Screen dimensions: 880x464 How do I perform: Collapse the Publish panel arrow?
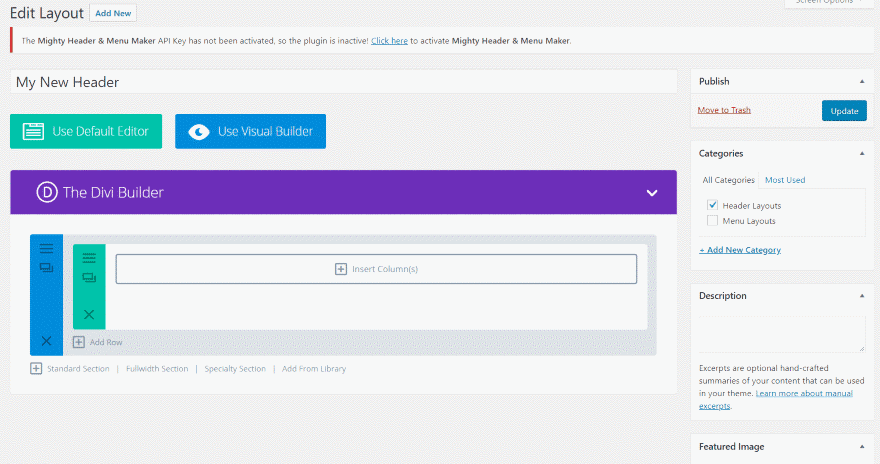(x=862, y=81)
